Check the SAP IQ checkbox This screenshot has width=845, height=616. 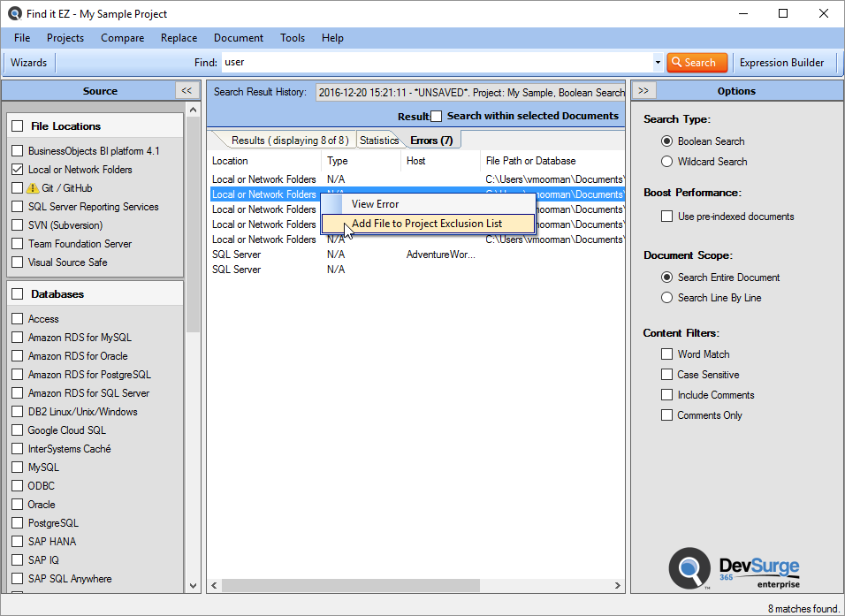coord(18,560)
